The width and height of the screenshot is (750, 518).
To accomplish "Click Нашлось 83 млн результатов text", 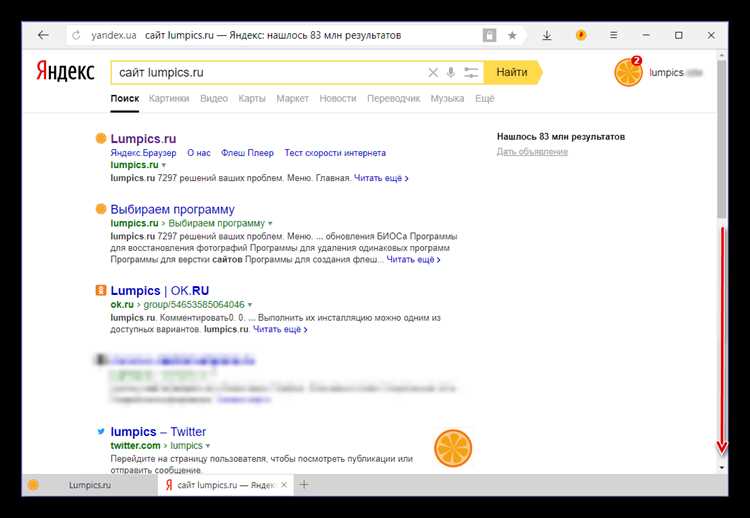I will 561,137.
